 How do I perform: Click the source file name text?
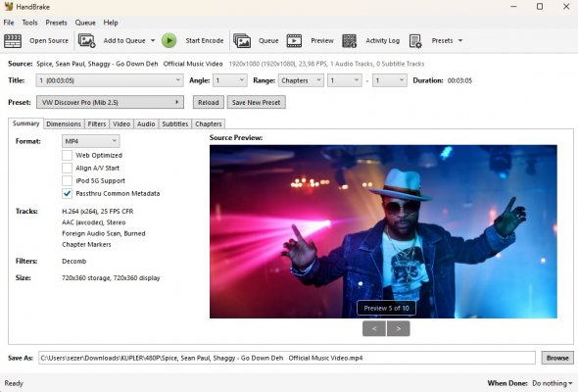129,64
